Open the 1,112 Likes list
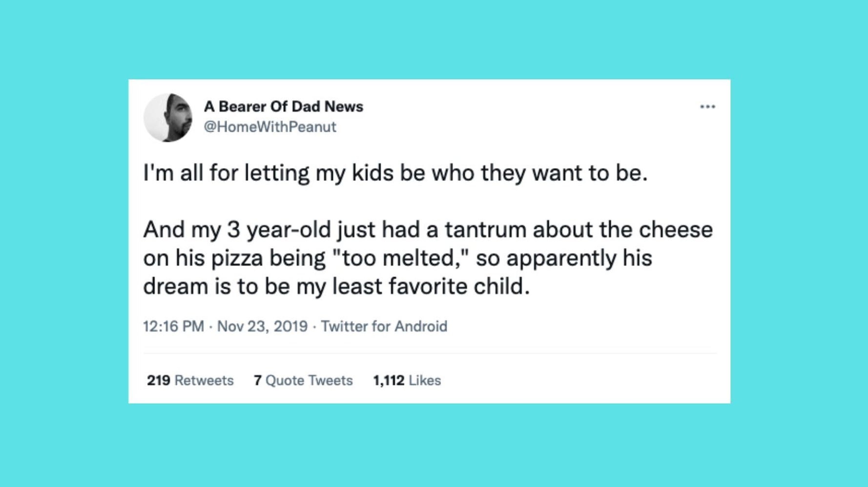This screenshot has height=487, width=868. [407, 381]
